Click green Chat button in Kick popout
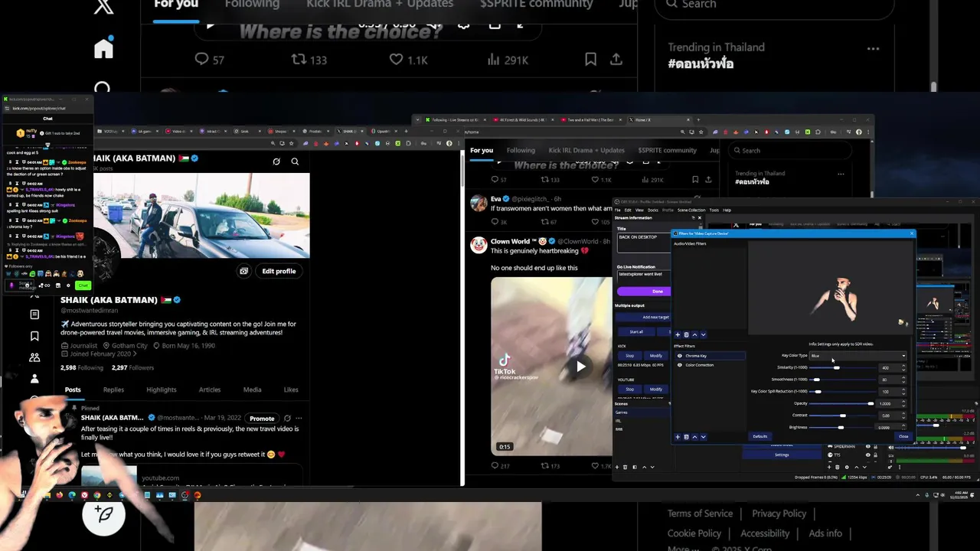Screen dimensions: 980x551 tap(83, 285)
